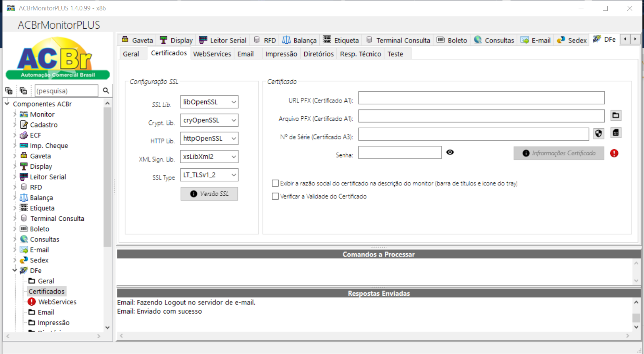Click the Respostas Enviadas vertical scrollbar thumb
Screen dimensions: 644x354
click(x=636, y=318)
